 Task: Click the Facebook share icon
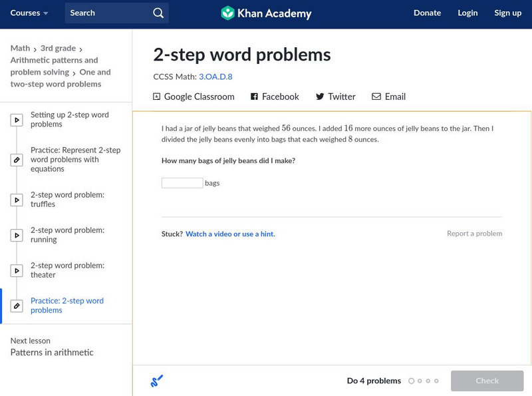(x=254, y=97)
